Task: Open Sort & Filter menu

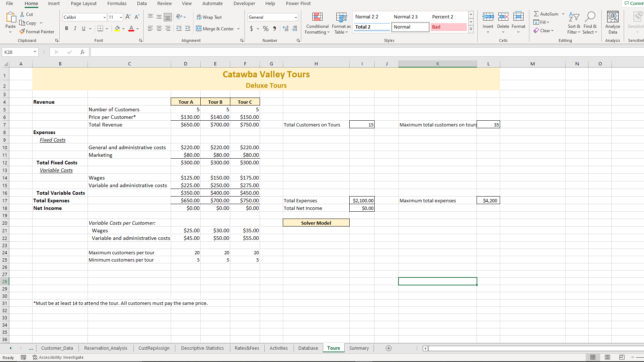Action: tap(574, 22)
